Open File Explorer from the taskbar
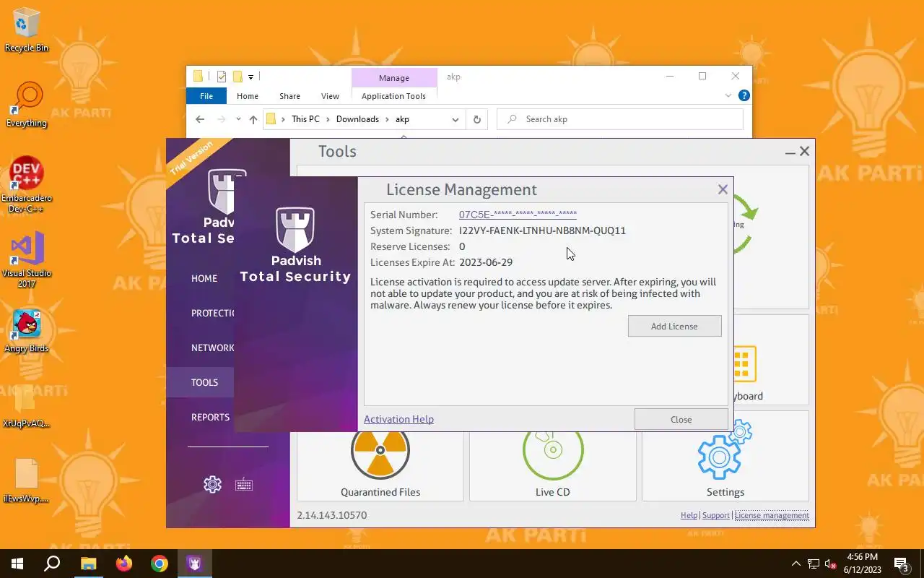Screen dimensions: 924x578 click(88, 564)
